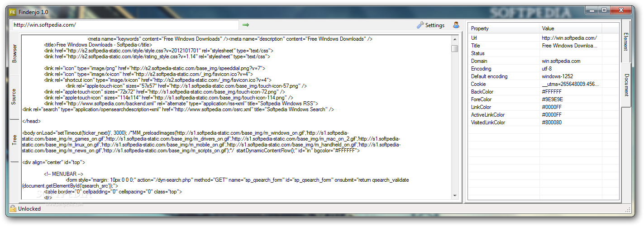Click the source scrollbar down arrow
Viewport: 644px width, 226px height.
(454, 195)
